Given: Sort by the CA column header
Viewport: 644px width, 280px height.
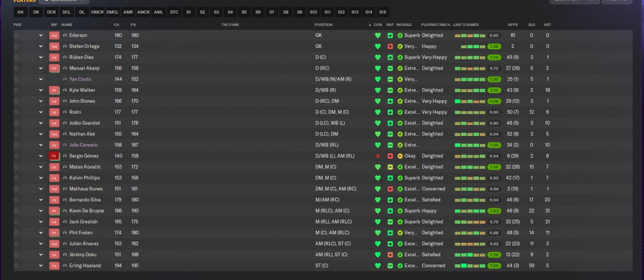Looking at the screenshot, I should [x=117, y=25].
